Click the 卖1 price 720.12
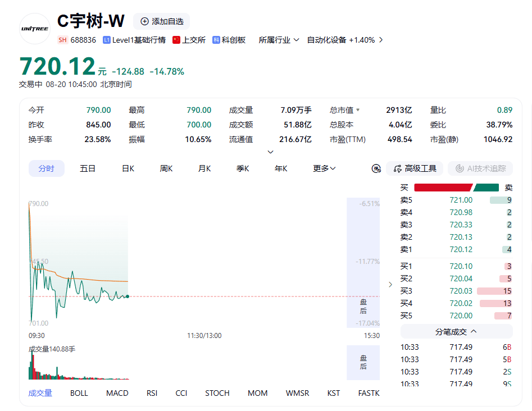This screenshot has width=532, height=411. click(461, 250)
